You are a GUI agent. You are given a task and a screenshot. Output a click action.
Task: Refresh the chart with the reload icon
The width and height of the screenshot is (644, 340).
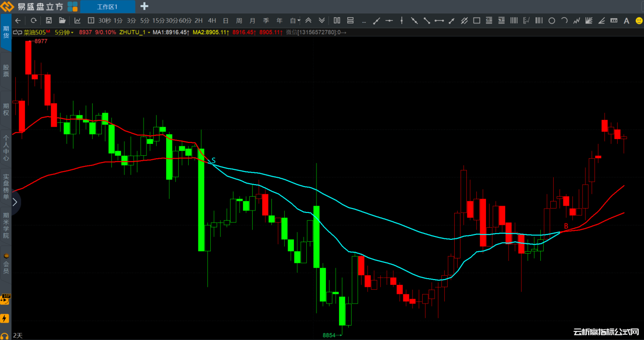34,21
